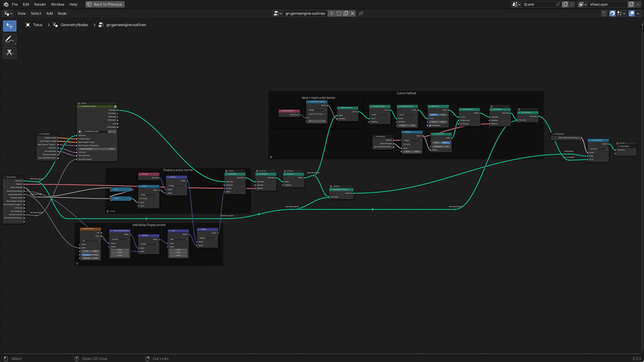The height and width of the screenshot is (362, 644).
Task: Open Divide operation dropdown in Divide node
Action: tap(149, 195)
